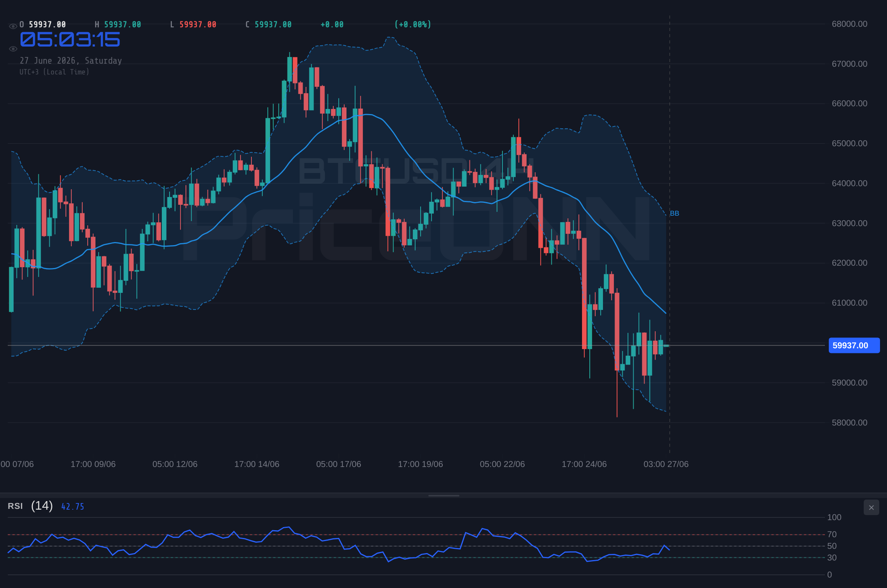
Task: Close the RSI indicator pane
Action: (x=871, y=507)
